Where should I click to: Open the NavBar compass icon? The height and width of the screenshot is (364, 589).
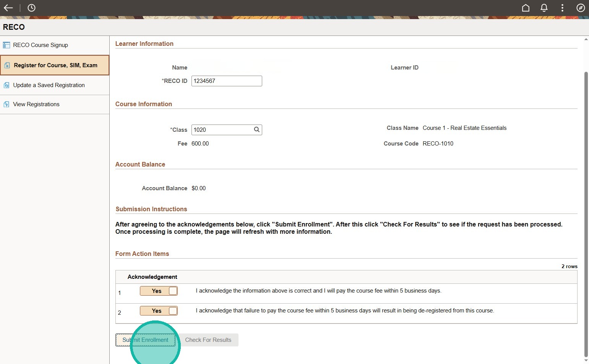(x=581, y=8)
